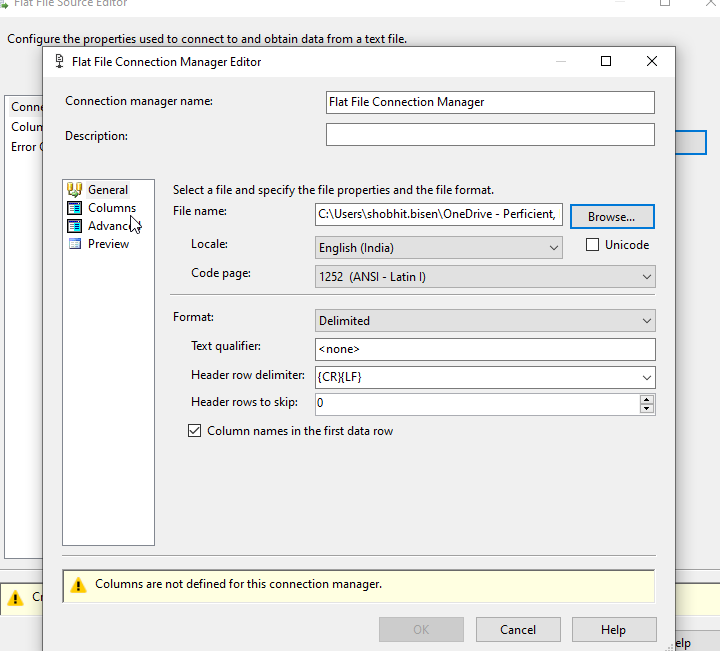The height and width of the screenshot is (651, 720).
Task: Click the disabled OK button
Action: pos(421,629)
